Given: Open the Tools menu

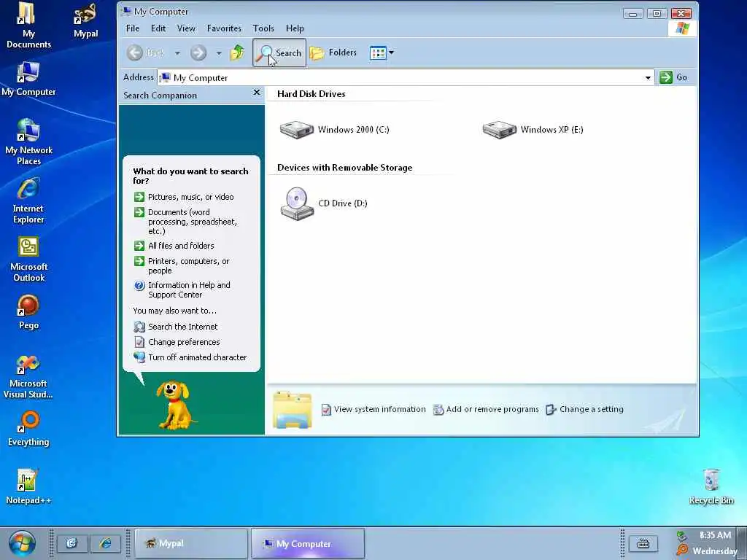Looking at the screenshot, I should tap(263, 28).
